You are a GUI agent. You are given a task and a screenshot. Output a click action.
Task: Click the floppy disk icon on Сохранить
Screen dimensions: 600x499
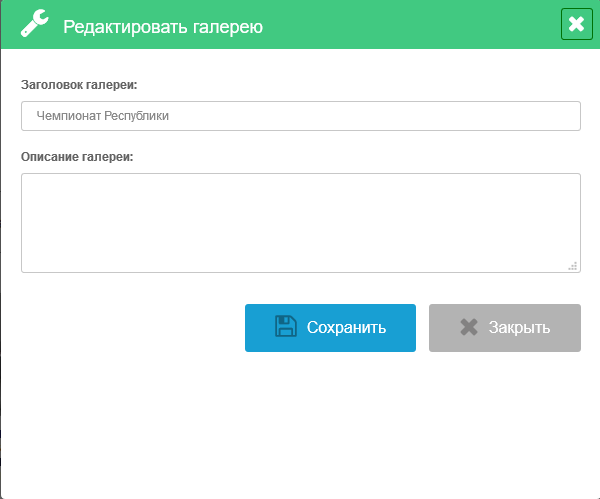pyautogui.click(x=286, y=327)
